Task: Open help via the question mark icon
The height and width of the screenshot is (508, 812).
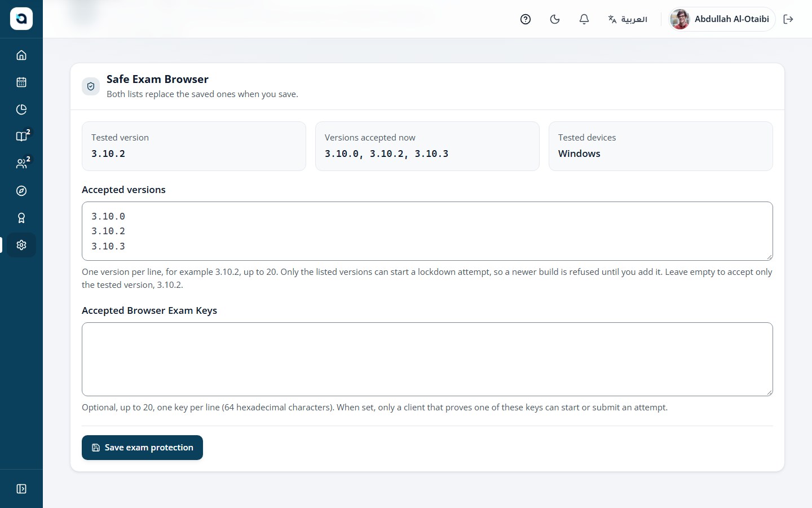Action: pyautogui.click(x=526, y=19)
